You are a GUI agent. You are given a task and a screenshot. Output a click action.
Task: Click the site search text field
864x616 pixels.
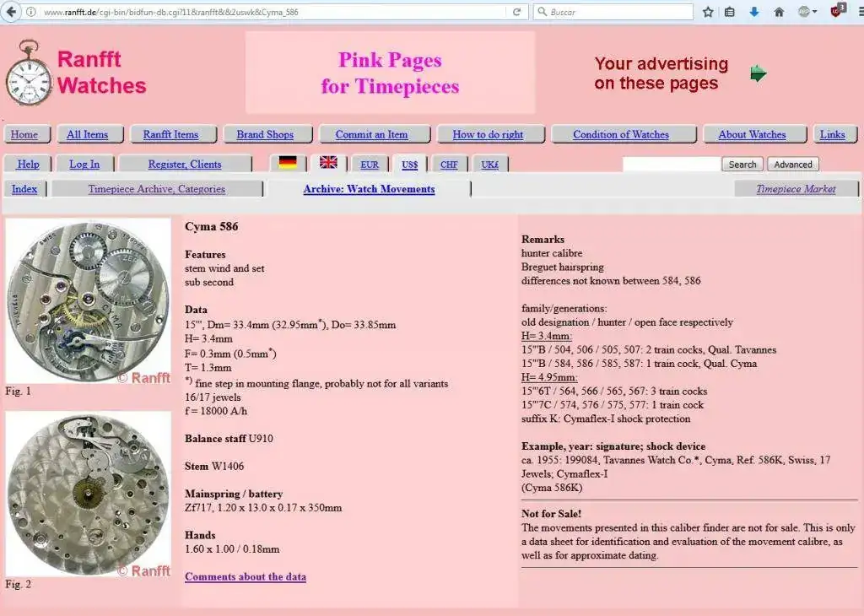coord(671,165)
